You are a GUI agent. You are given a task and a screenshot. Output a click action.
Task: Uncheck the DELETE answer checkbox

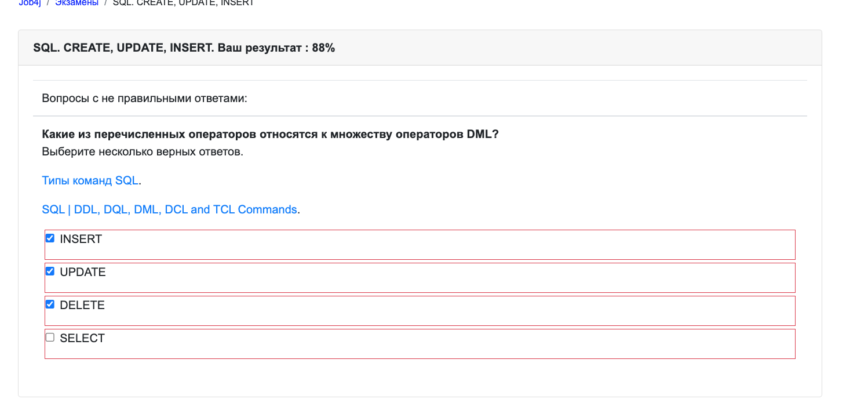coord(50,304)
